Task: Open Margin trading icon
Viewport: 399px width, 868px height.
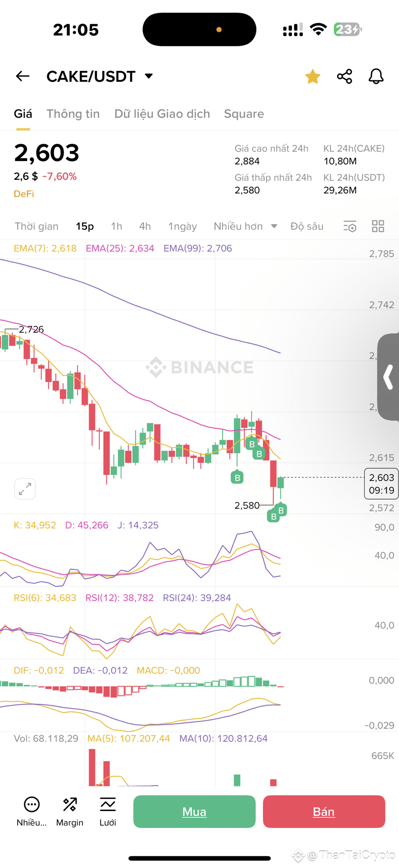Action: click(x=70, y=811)
